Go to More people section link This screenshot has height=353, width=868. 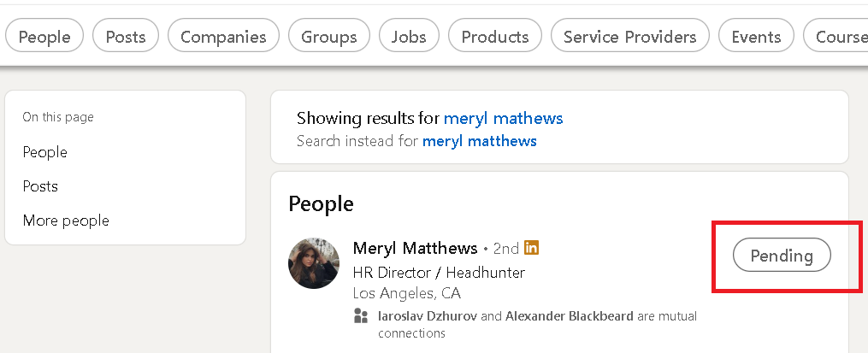66,221
